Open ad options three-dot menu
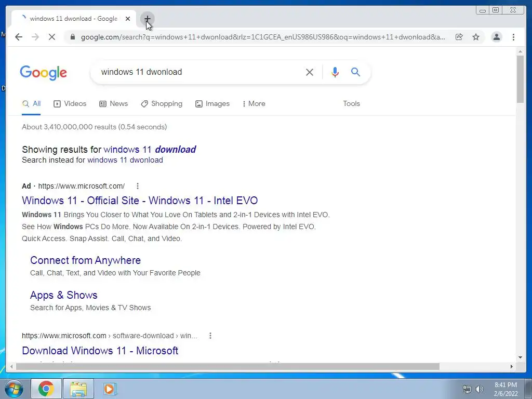The image size is (532, 399). click(137, 186)
